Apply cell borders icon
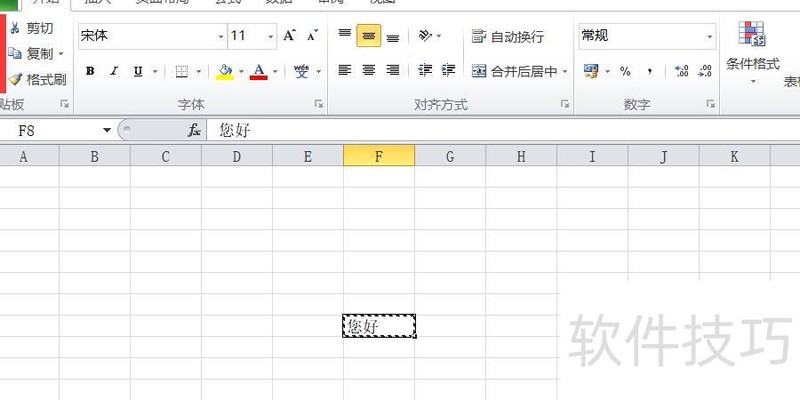800x400 pixels. pyautogui.click(x=182, y=71)
